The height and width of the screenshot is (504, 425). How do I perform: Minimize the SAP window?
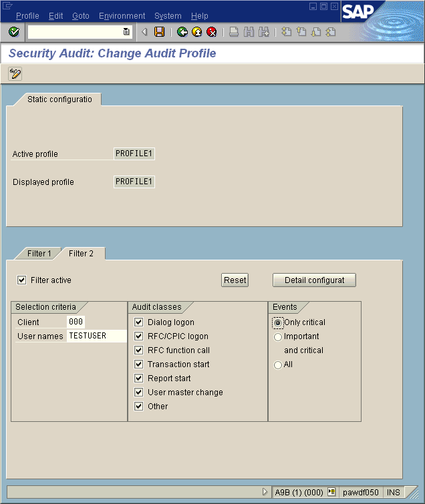(x=313, y=7)
